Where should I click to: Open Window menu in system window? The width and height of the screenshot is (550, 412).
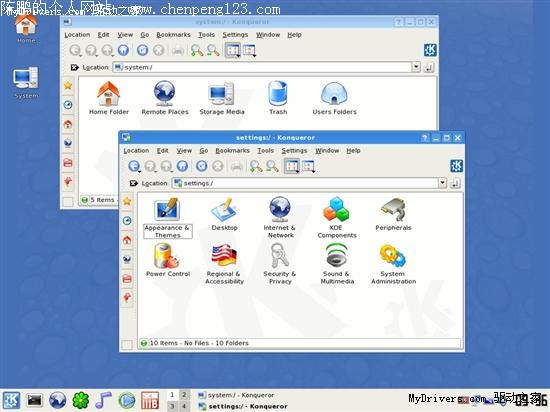click(x=268, y=35)
